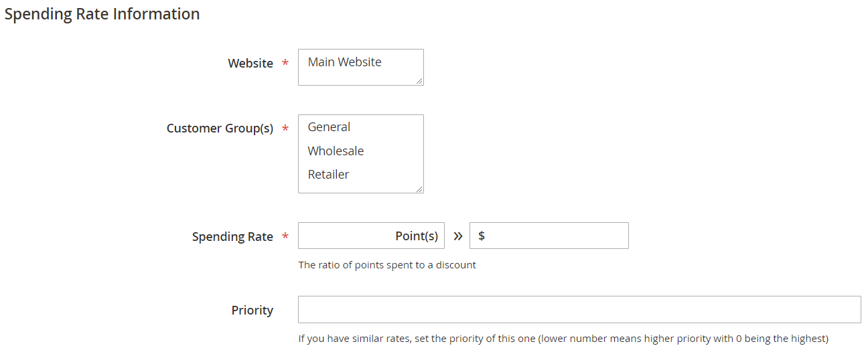868x352 pixels.
Task: Click the double-arrow conversion icon
Action: (x=458, y=236)
